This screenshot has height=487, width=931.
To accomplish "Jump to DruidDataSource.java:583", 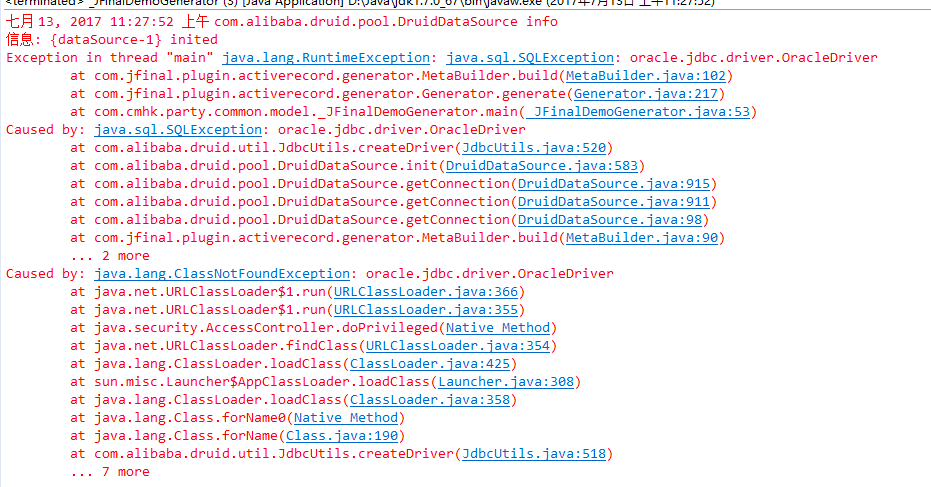I will pyautogui.click(x=542, y=166).
